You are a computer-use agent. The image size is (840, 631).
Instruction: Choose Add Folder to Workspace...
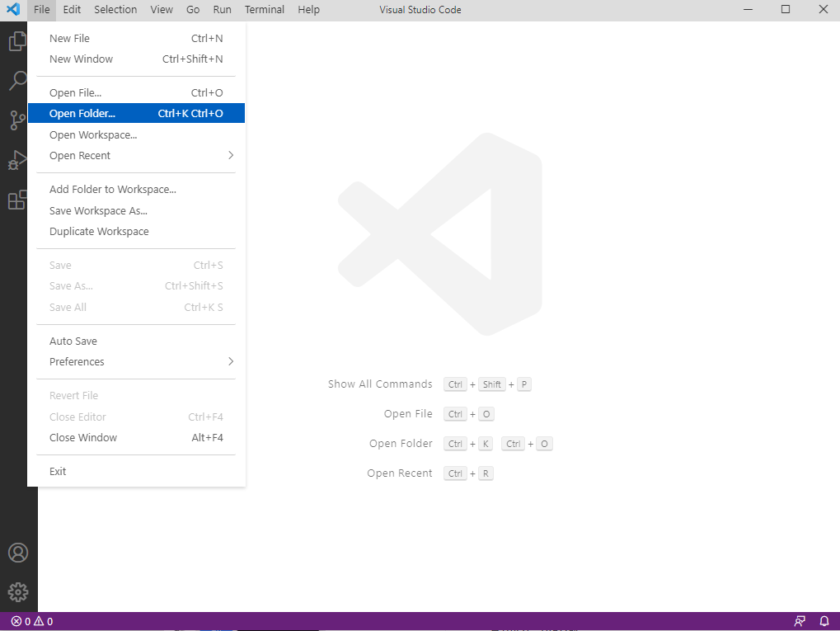136,189
